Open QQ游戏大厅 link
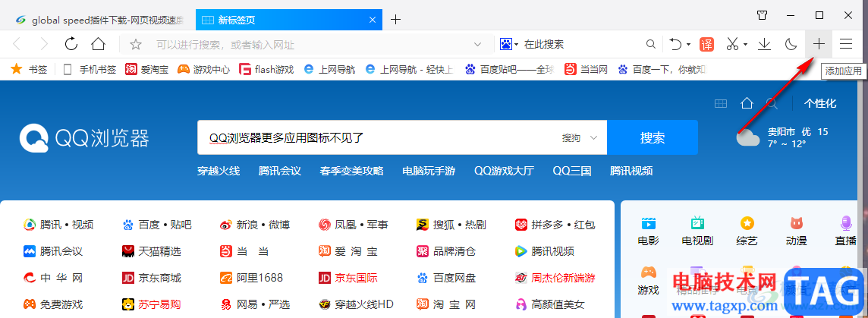Screen dimensions: 868x318 pos(505,172)
